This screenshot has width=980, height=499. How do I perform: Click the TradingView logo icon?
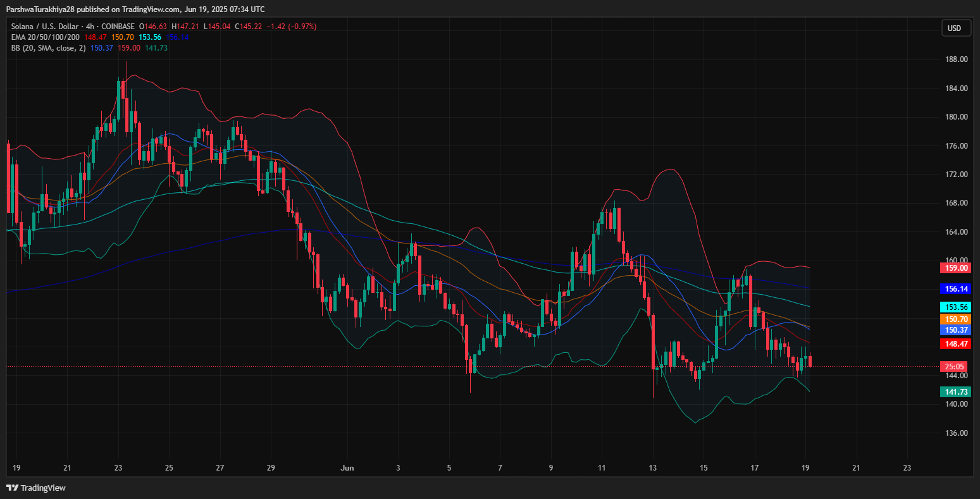coord(12,488)
